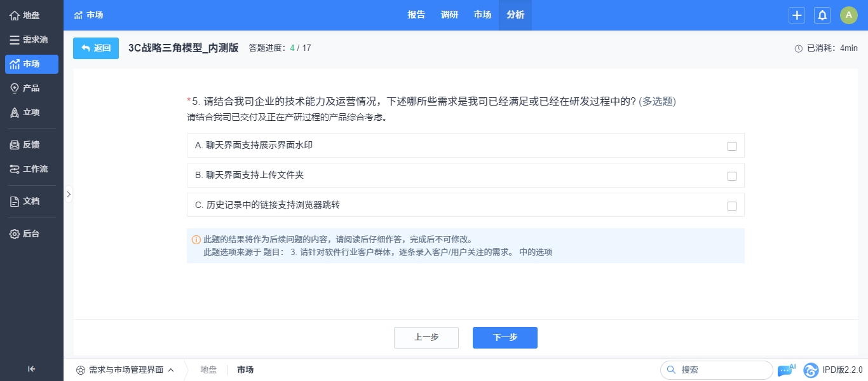Screen dimensions: 868x381
Task: Switch to the 调研 top tab
Action: [449, 15]
